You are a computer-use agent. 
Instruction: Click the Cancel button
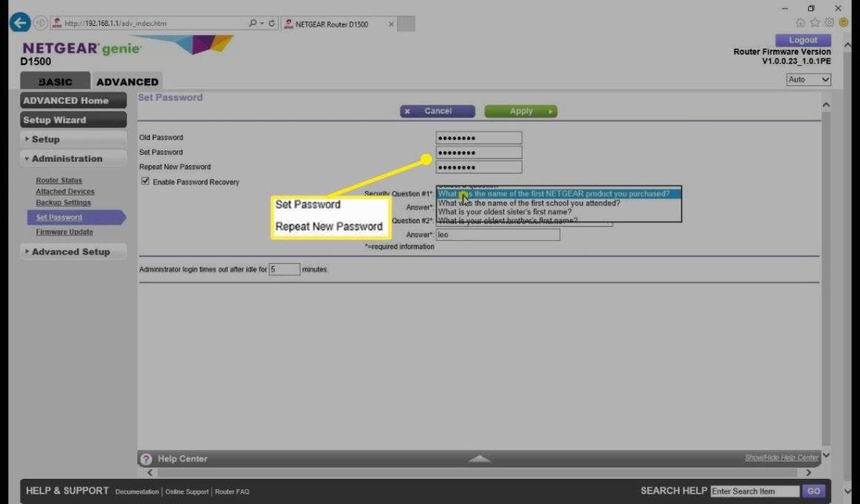tap(437, 111)
